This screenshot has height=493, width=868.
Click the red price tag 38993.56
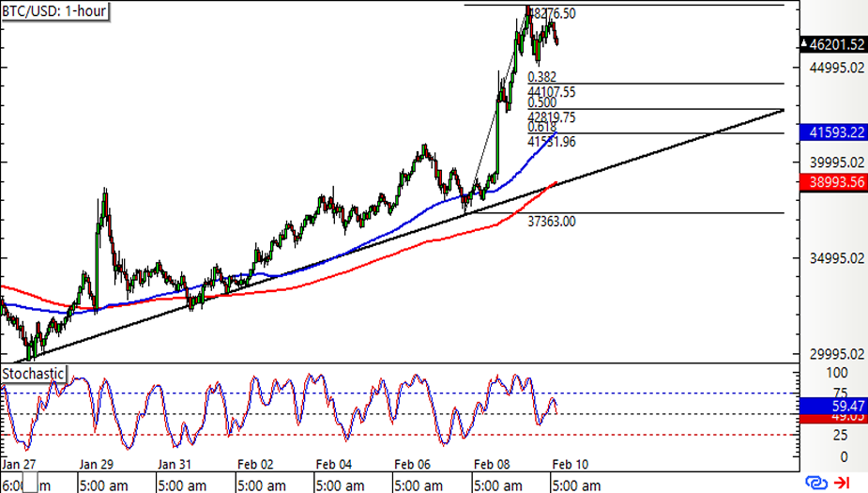pyautogui.click(x=830, y=183)
